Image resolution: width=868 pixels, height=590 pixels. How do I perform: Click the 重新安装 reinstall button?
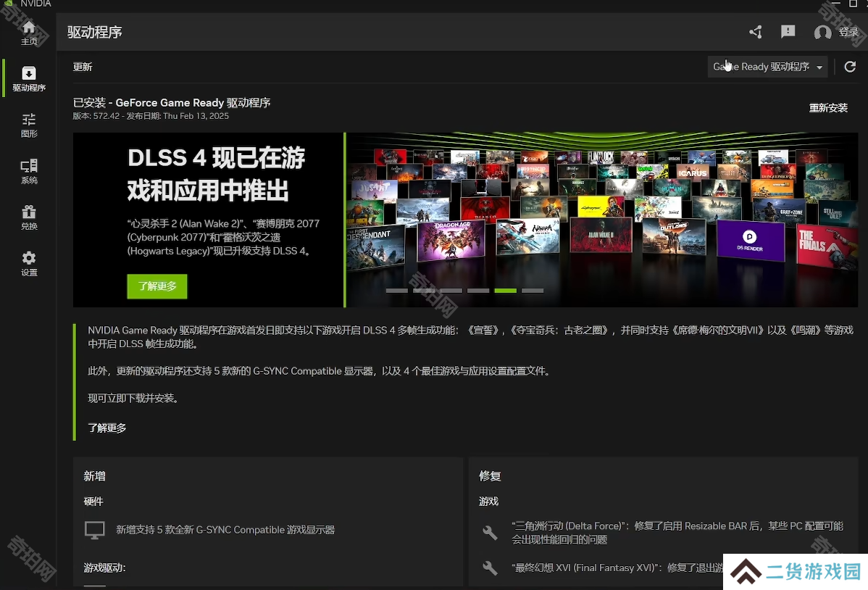coord(828,108)
